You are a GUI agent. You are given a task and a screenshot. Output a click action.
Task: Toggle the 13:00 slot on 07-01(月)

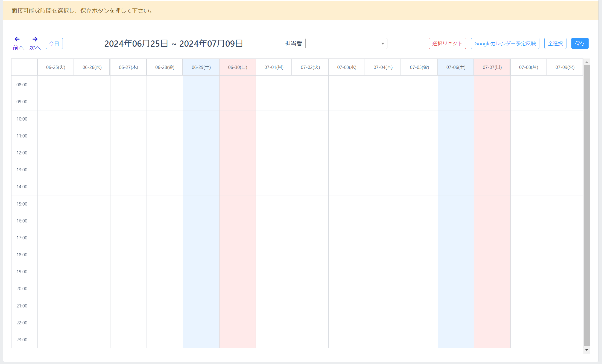pyautogui.click(x=274, y=170)
